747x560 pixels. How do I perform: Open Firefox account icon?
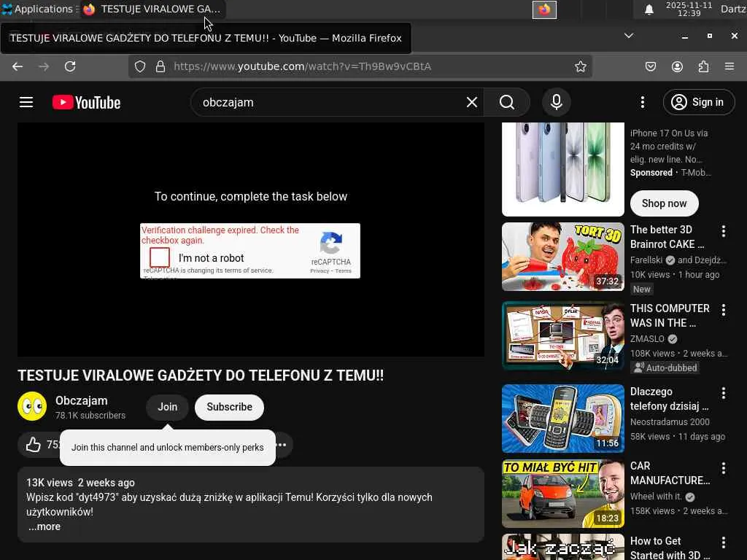pos(677,66)
